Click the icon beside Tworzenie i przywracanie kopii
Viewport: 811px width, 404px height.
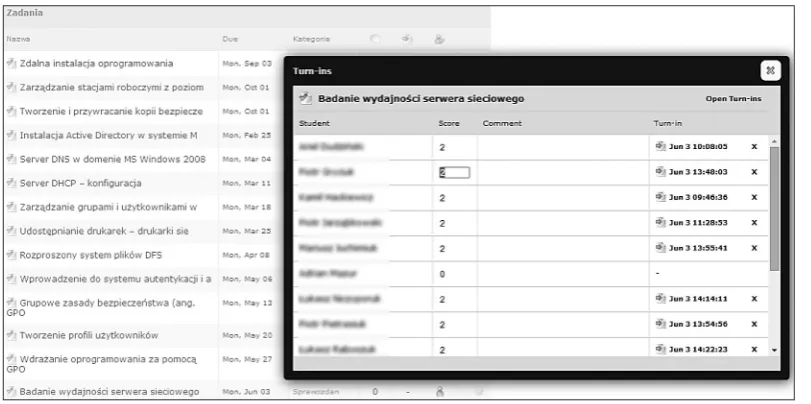point(11,111)
